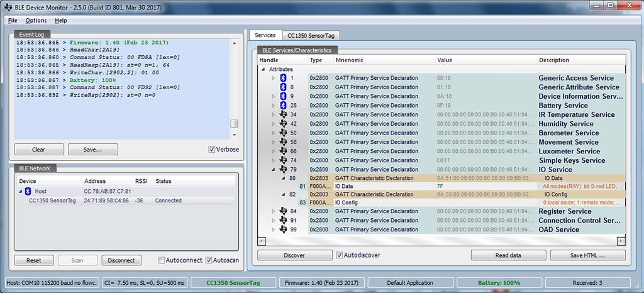Click the Address column header in BLE Network
The image size is (644, 293).
pyautogui.click(x=107, y=181)
